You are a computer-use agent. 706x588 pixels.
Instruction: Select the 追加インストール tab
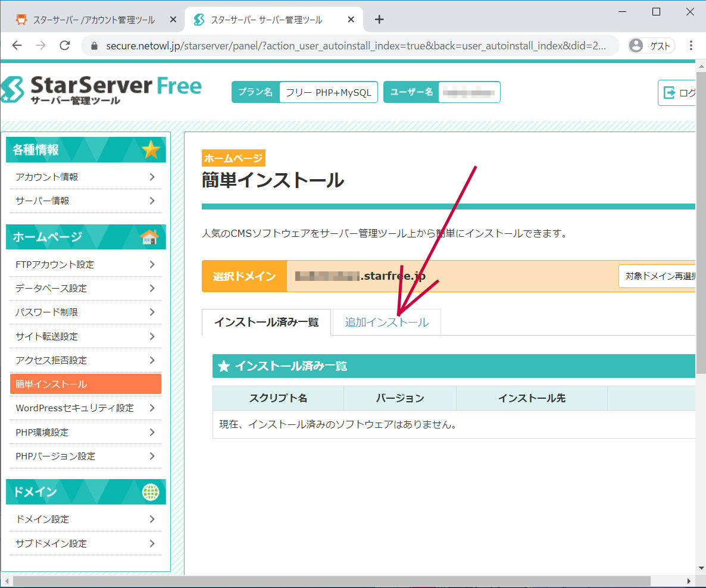click(387, 323)
